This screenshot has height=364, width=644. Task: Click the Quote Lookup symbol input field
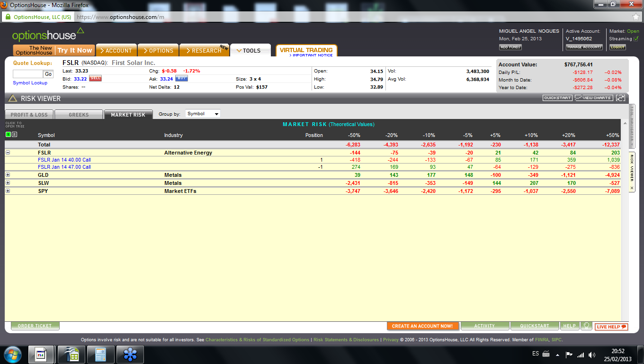(28, 74)
